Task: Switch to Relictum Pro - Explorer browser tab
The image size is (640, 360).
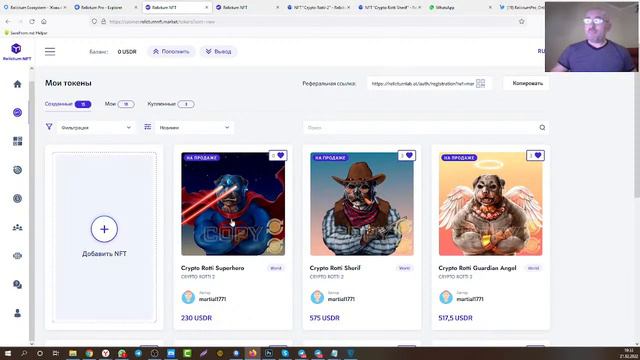Action: (105, 7)
